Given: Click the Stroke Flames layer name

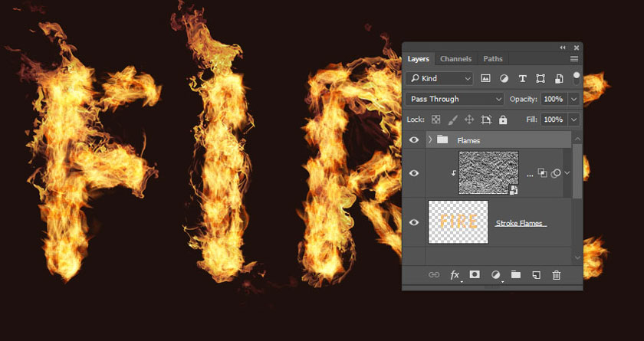Looking at the screenshot, I should coord(519,223).
